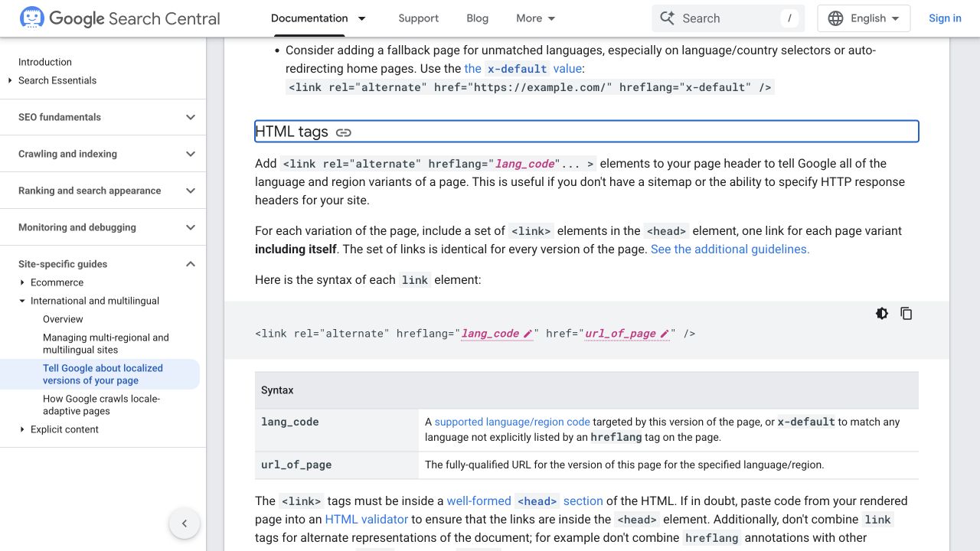This screenshot has height=551, width=980.
Task: Open the Blog tab
Action: pyautogui.click(x=477, y=18)
